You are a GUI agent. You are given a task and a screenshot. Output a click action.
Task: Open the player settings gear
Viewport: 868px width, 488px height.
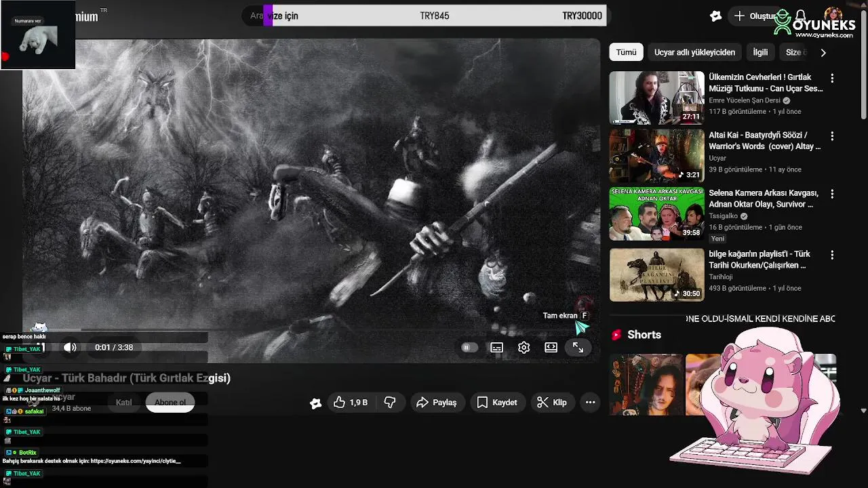pos(524,347)
